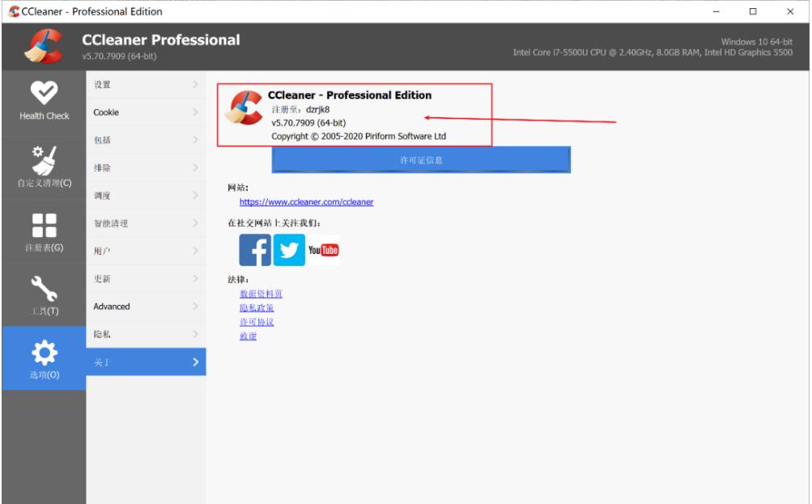Click the registered name dzrjk8
Screen dimensions: 812x504
317,110
